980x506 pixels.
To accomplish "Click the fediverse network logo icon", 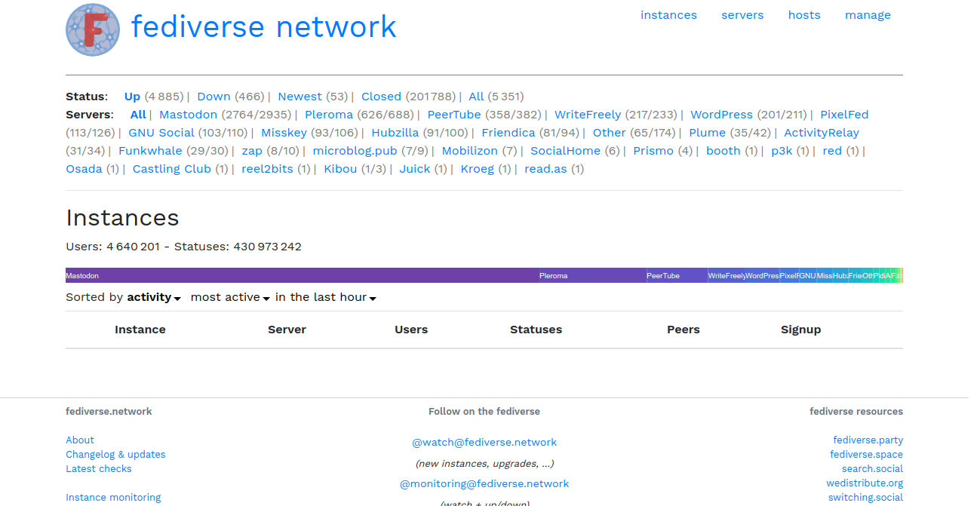I will pyautogui.click(x=93, y=30).
